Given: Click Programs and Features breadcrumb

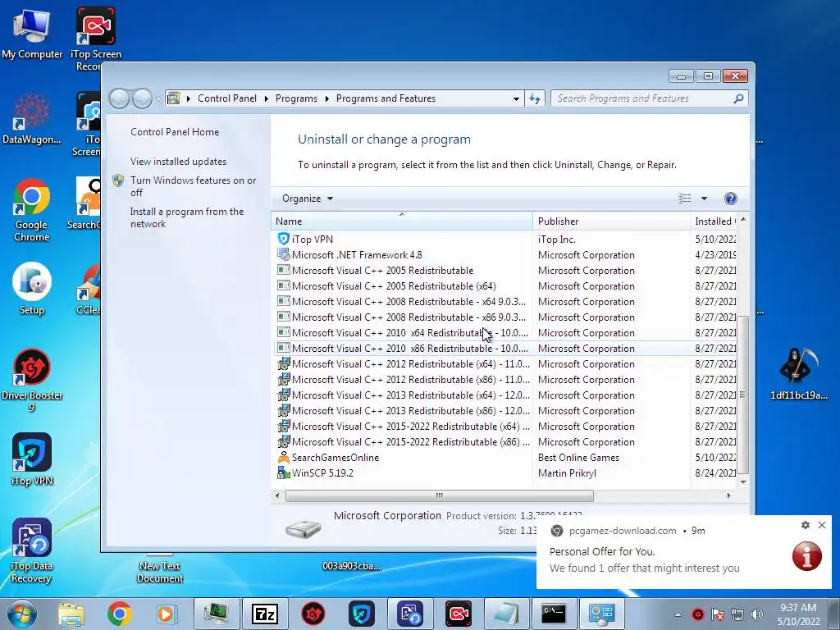Looking at the screenshot, I should pos(386,98).
